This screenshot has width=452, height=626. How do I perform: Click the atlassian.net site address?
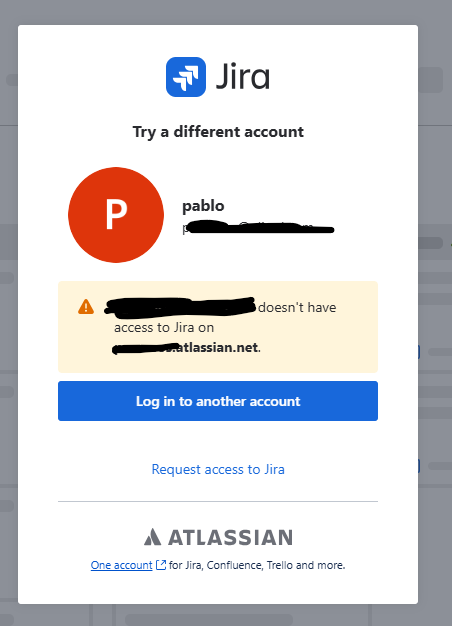(186, 347)
